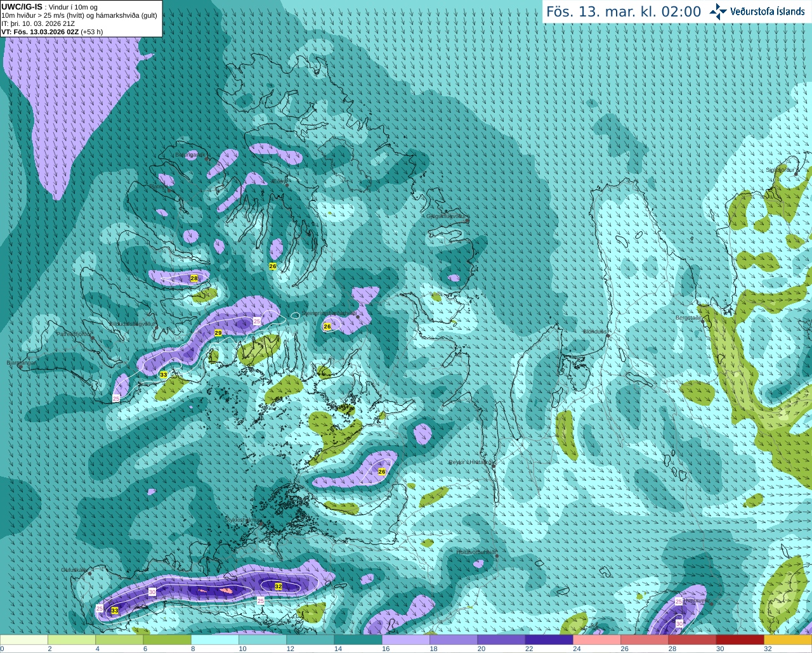Click the white 30 contour label on Snæfellsnes band
This screenshot has width=812, height=653.
[x=152, y=592]
